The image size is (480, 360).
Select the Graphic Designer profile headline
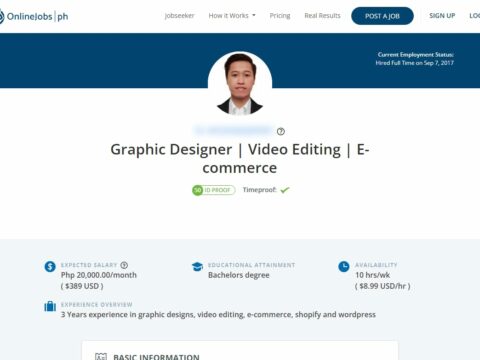(240, 158)
